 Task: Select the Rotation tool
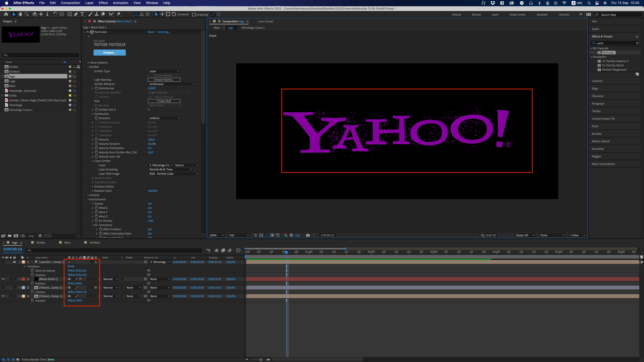[x=55, y=14]
